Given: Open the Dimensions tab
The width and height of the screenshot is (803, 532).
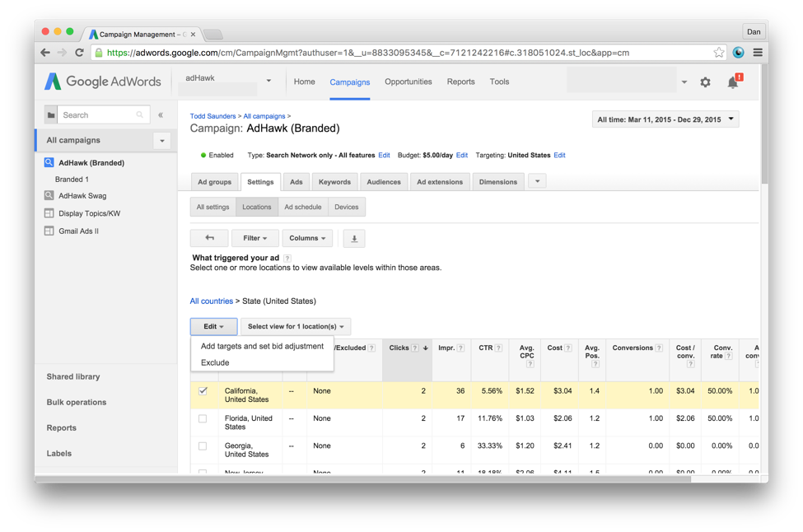Looking at the screenshot, I should (497, 182).
